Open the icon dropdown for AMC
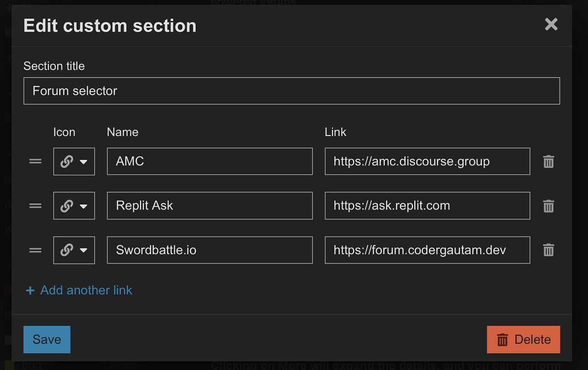The width and height of the screenshot is (588, 370). (x=74, y=162)
